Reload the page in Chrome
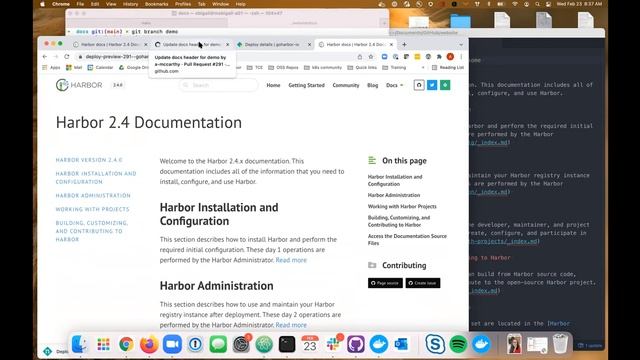Viewport: 640px width, 360px height. point(67,57)
